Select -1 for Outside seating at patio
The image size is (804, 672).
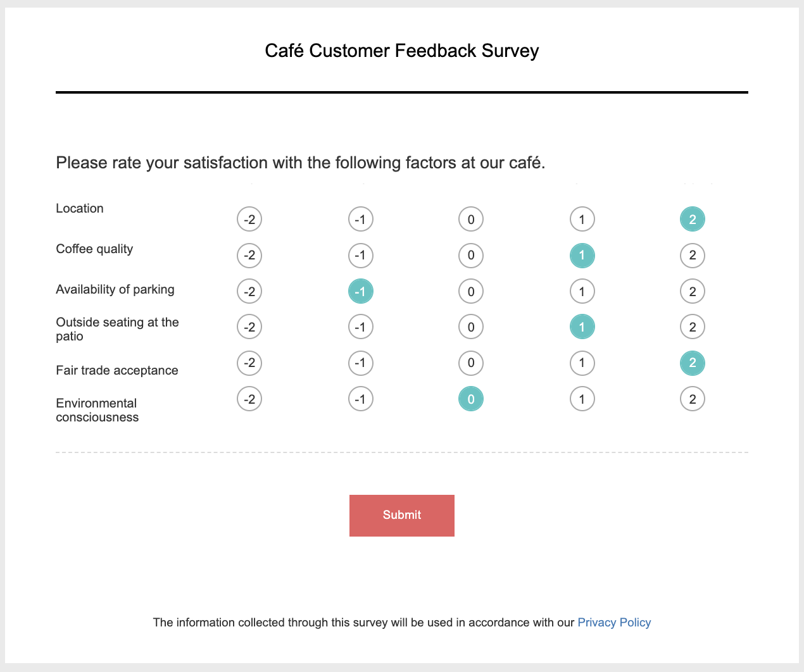361,327
